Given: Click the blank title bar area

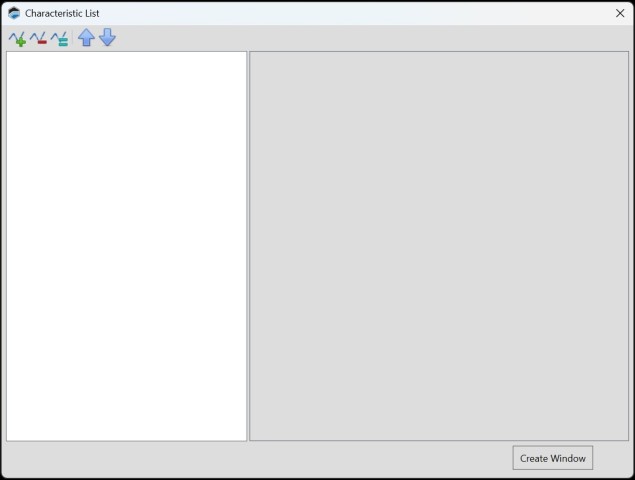Looking at the screenshot, I should (x=350, y=13).
